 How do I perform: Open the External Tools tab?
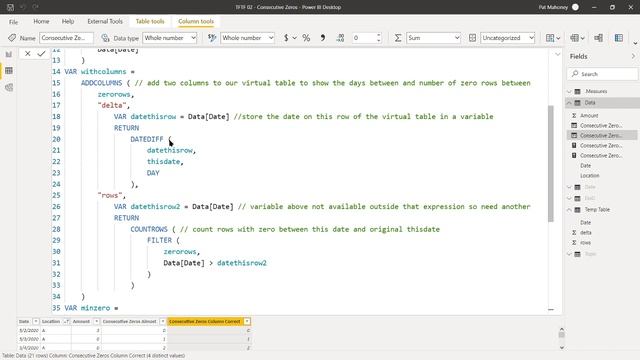point(105,21)
